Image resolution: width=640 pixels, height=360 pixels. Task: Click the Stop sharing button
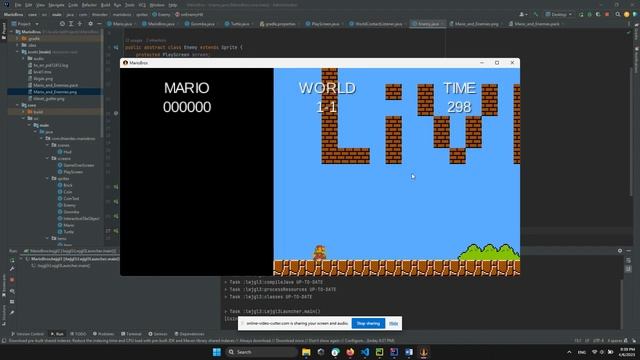pos(368,323)
